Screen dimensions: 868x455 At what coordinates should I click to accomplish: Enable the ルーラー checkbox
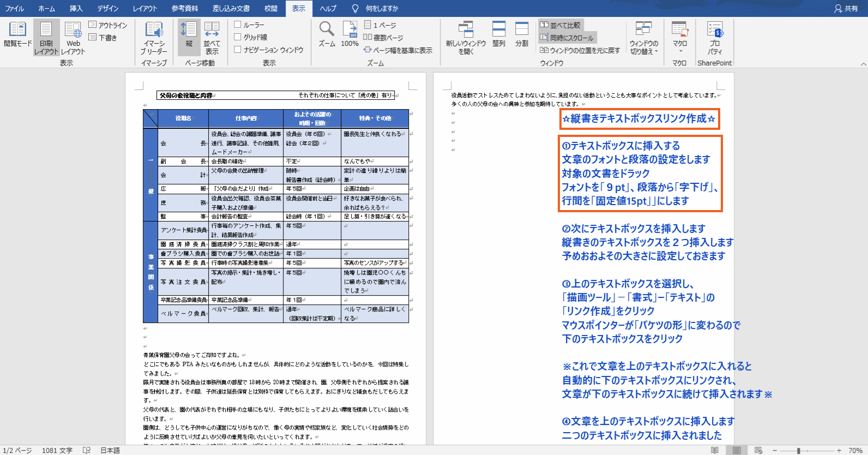click(238, 25)
